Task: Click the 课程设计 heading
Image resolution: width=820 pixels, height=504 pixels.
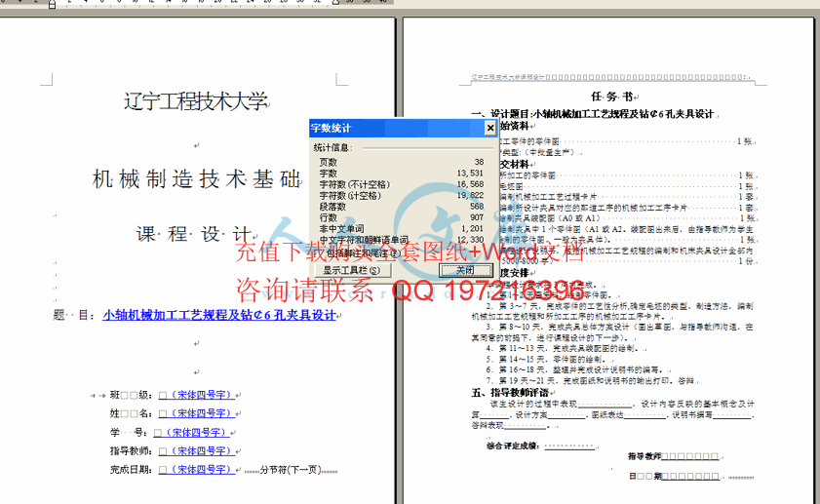Action: point(195,234)
